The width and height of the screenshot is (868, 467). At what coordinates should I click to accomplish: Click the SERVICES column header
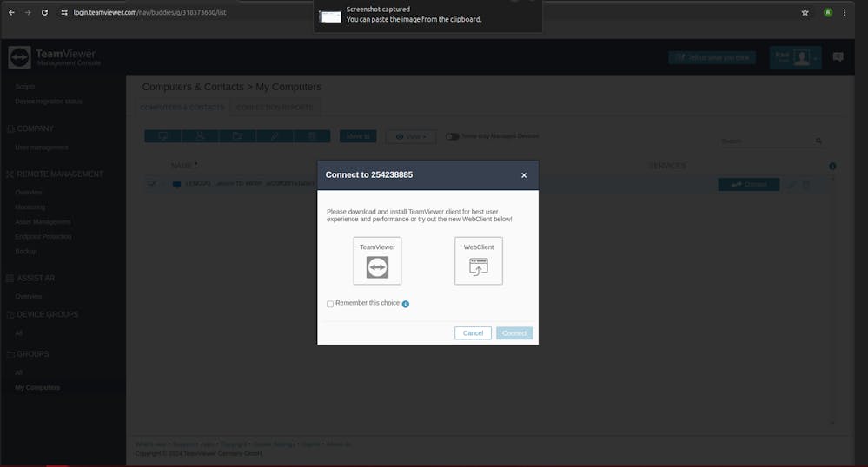click(667, 166)
